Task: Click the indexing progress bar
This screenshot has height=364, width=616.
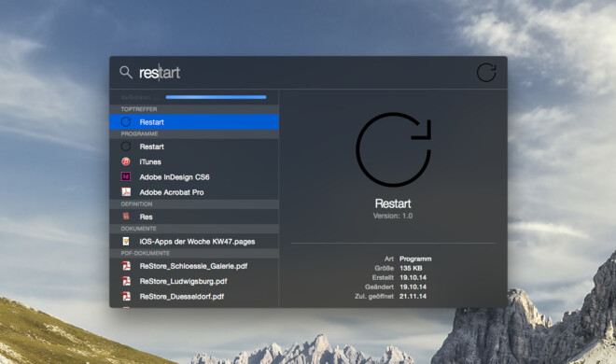Action: (216, 97)
